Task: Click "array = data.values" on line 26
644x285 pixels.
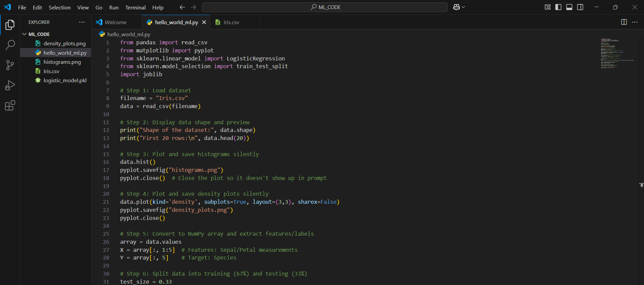Action: [151, 242]
